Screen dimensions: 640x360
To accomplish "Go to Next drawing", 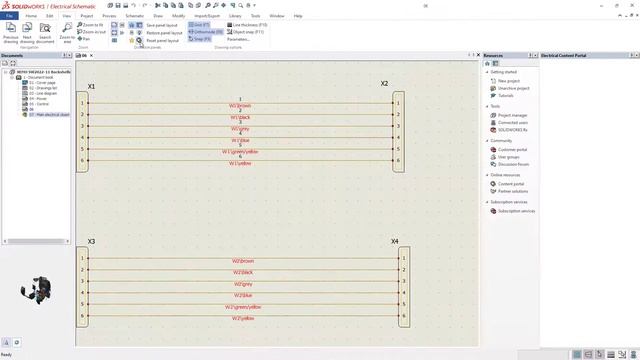I will (27, 33).
